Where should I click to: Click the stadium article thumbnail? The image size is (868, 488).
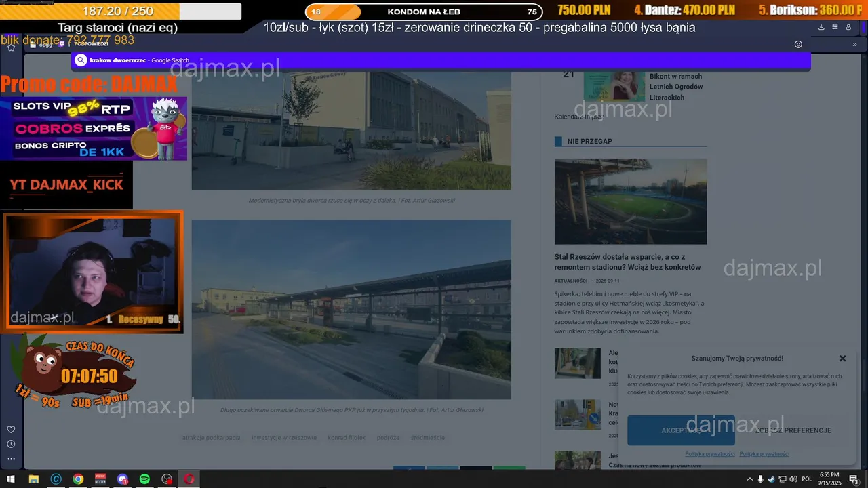coord(631,201)
